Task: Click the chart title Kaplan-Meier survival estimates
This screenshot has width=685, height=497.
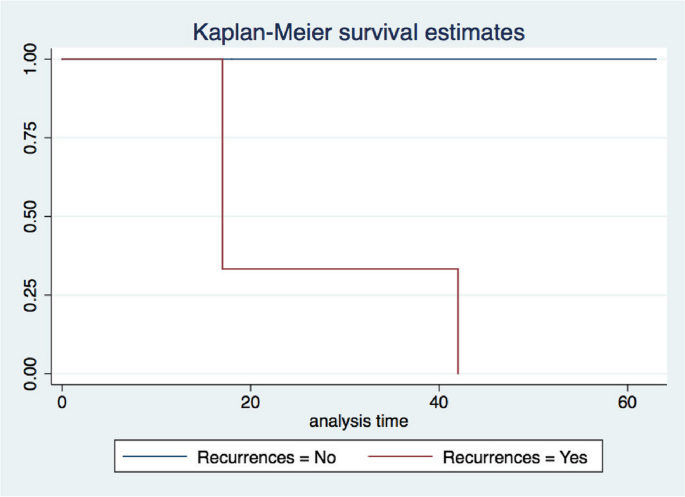Action: coord(358,32)
